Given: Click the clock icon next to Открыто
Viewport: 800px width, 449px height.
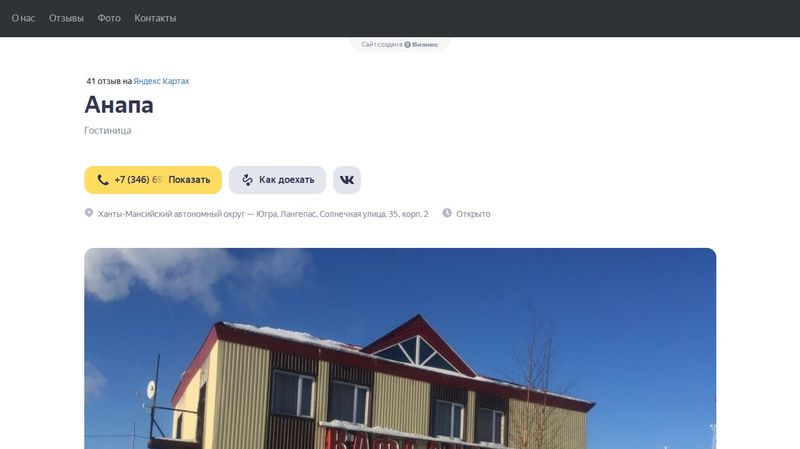Looking at the screenshot, I should [x=447, y=213].
